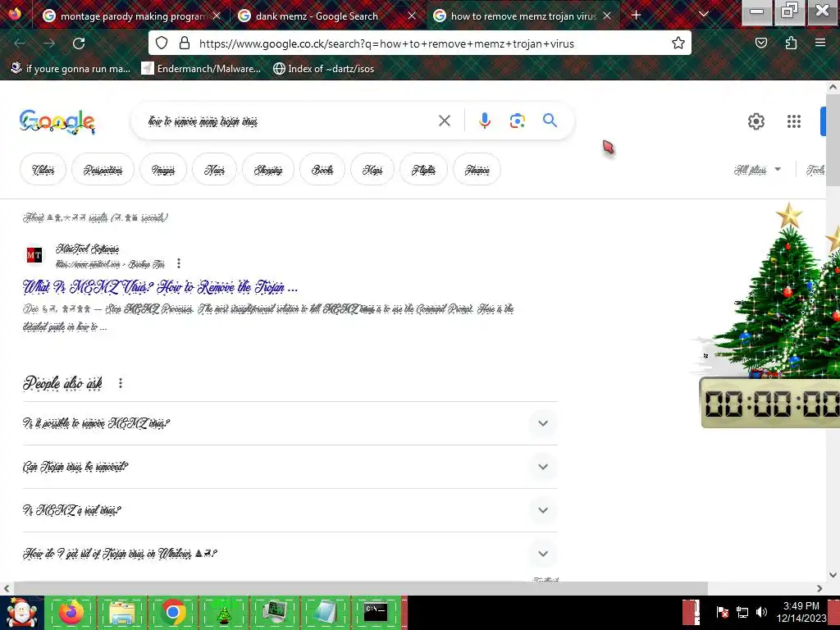Go back with the back arrow
This screenshot has width=840, height=630.
coord(20,43)
